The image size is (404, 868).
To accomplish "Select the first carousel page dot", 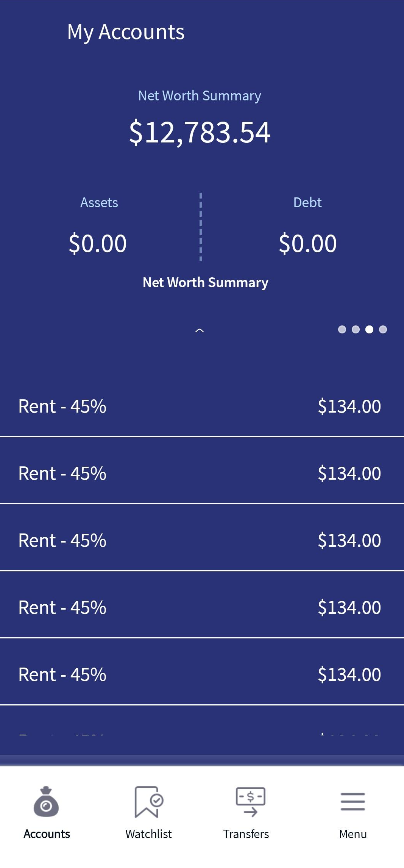I will 342,329.
